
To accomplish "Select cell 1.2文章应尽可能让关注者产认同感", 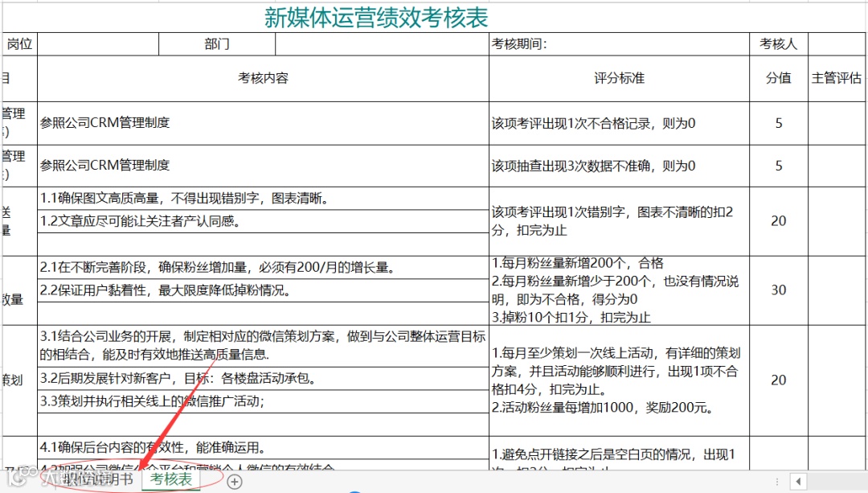I will click(x=263, y=221).
